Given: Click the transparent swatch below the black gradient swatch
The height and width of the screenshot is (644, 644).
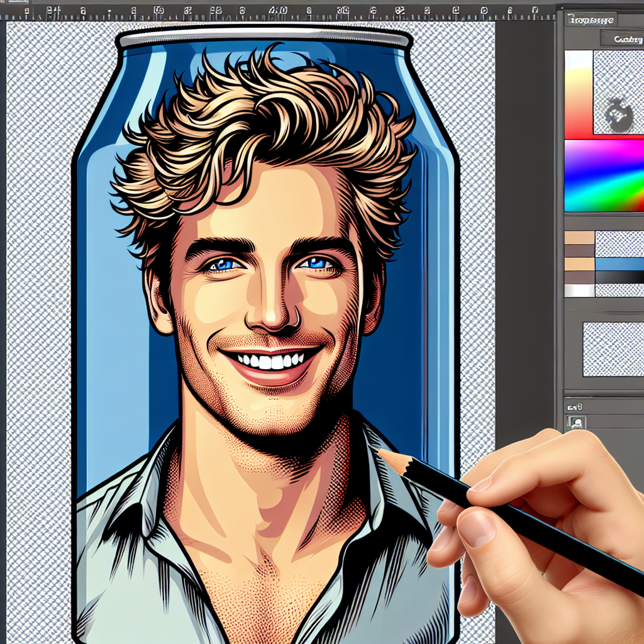Looking at the screenshot, I should 619,291.
